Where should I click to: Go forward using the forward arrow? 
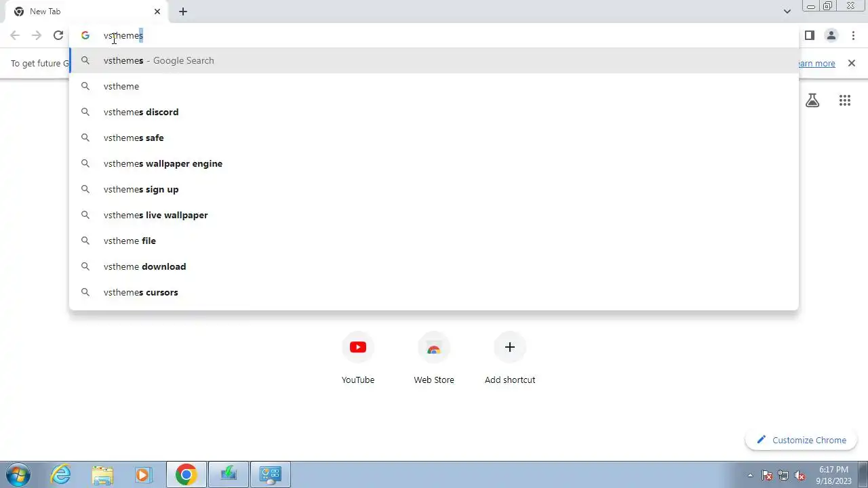37,35
